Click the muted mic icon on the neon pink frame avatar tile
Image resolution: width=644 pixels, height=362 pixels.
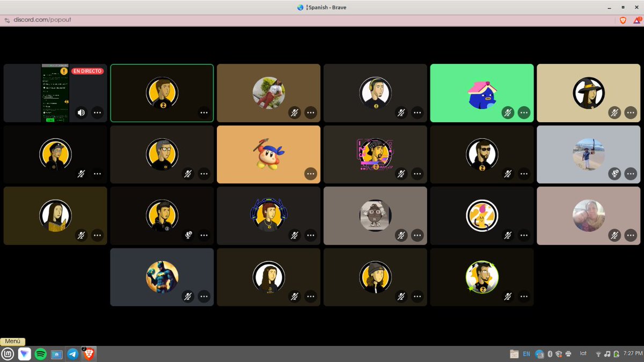tap(401, 174)
